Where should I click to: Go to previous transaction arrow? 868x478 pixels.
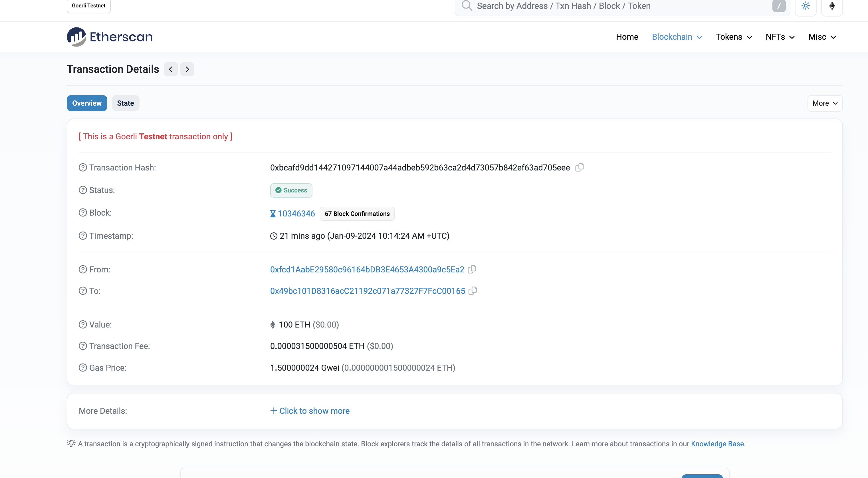[x=171, y=69]
